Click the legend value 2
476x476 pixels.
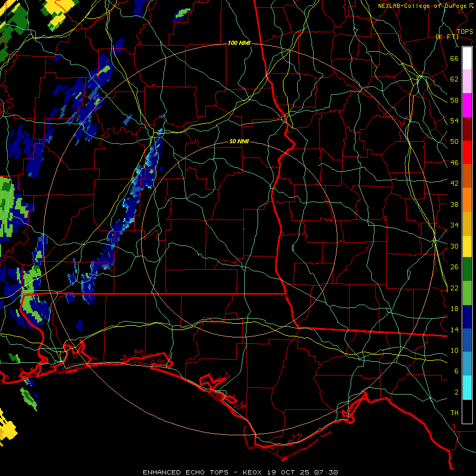(456, 392)
